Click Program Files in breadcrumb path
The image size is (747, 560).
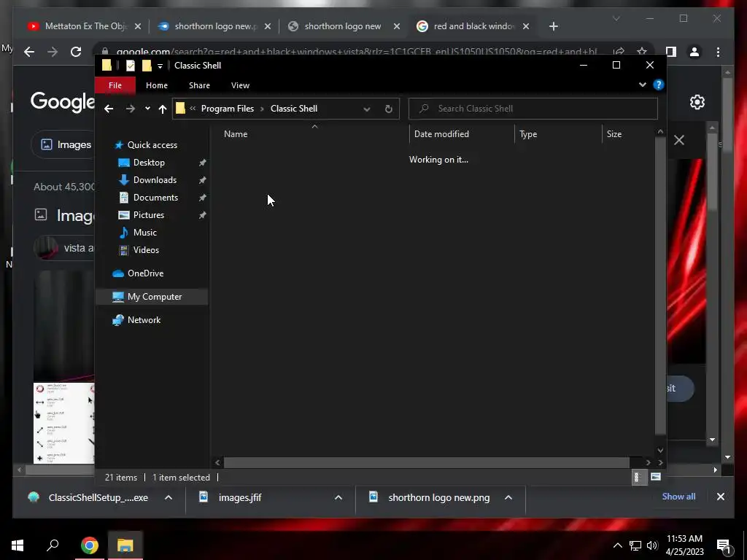click(x=228, y=109)
